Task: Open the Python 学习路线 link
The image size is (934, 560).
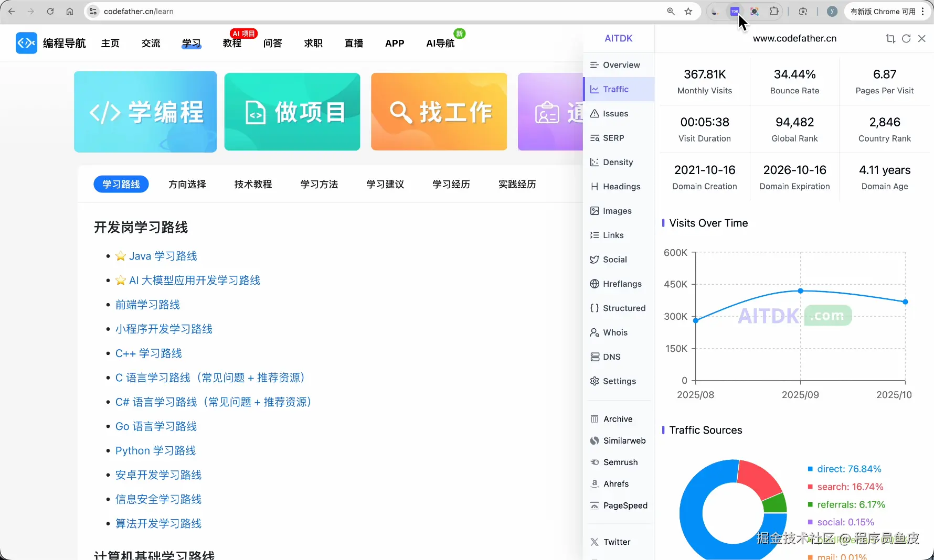Action: (155, 450)
